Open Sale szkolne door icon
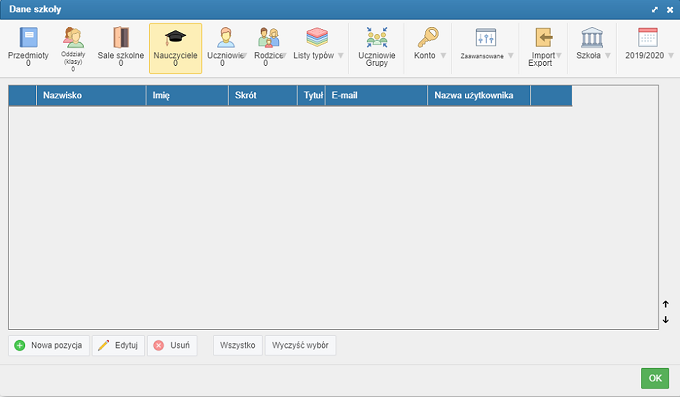 pos(121,37)
